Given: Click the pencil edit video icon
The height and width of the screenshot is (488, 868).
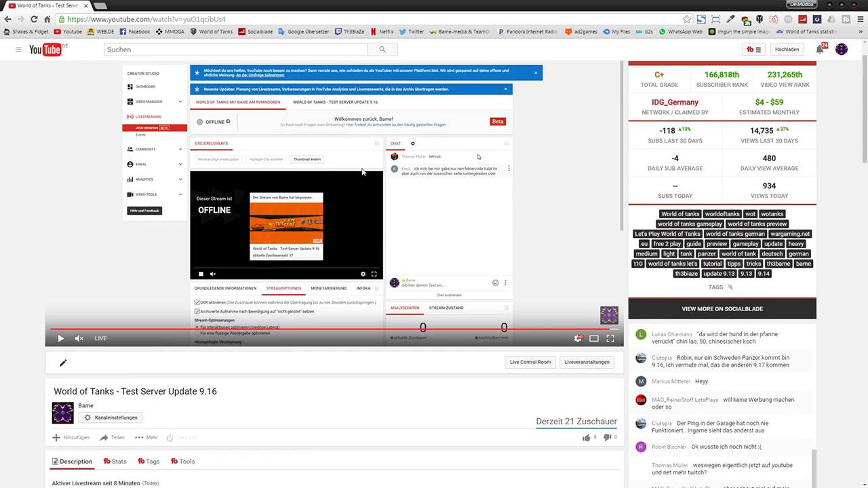Looking at the screenshot, I should [x=63, y=363].
